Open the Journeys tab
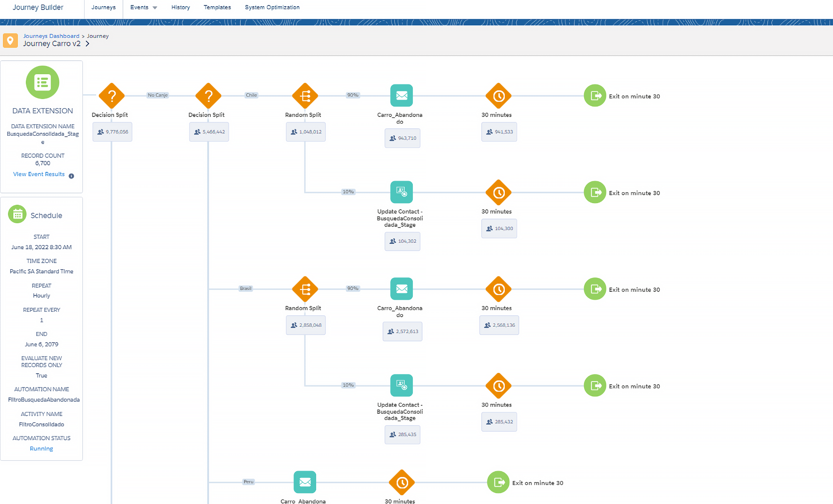The width and height of the screenshot is (833, 504). 104,7
